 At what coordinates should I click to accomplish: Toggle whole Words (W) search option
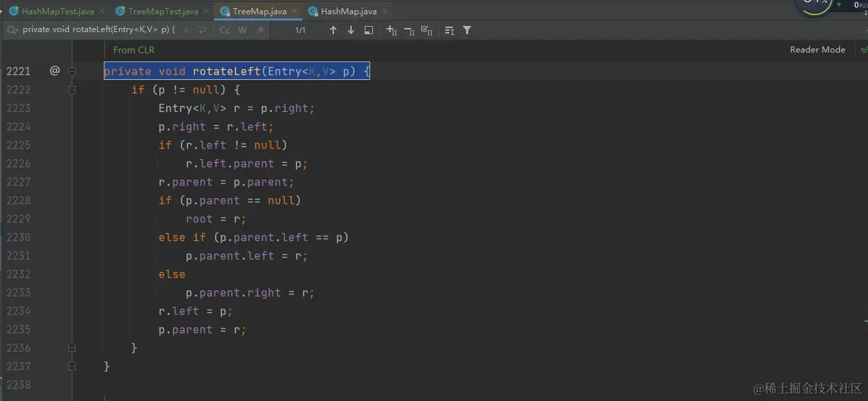[242, 30]
